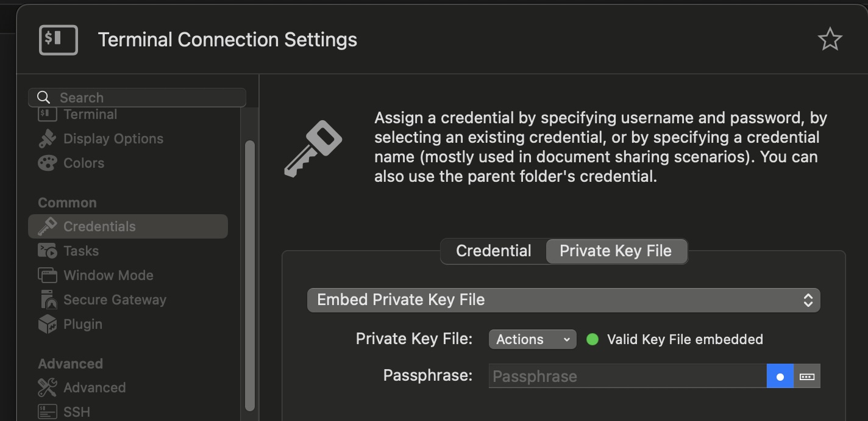This screenshot has width=868, height=421.
Task: Click the Passphrase input field
Action: pos(627,376)
